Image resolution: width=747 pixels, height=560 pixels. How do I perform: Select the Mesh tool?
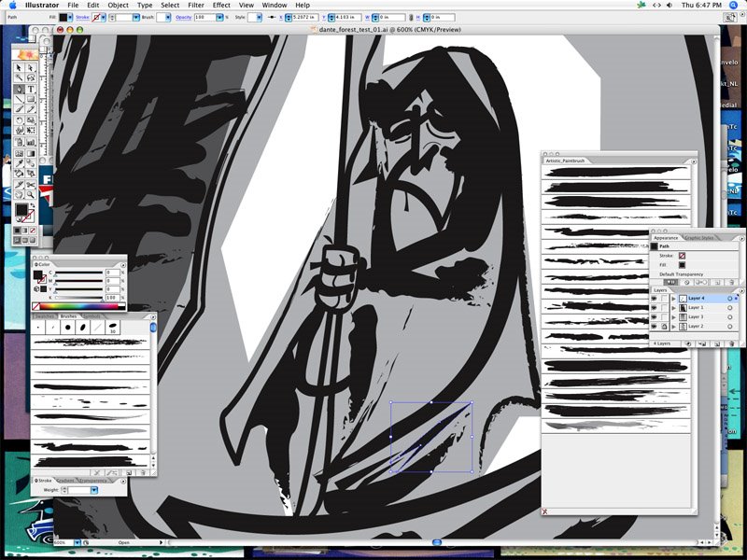tap(19, 153)
